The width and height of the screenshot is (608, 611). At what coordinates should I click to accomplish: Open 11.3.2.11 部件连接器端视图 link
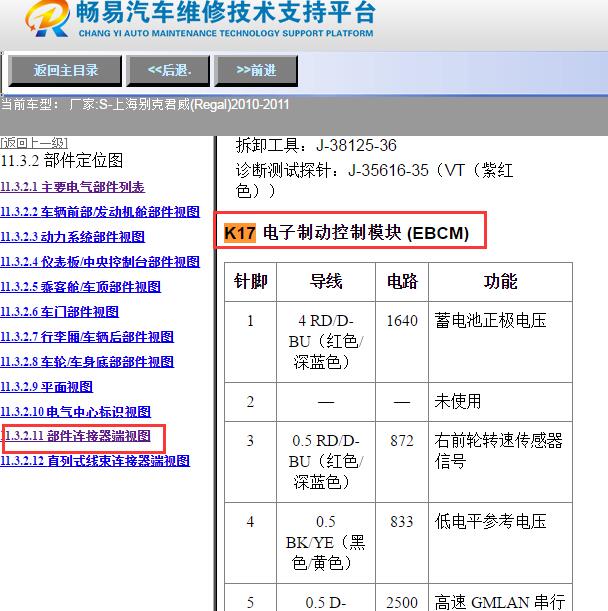(78, 436)
